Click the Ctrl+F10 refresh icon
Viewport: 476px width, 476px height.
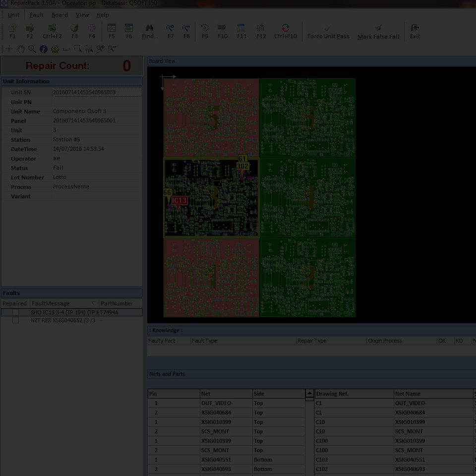click(x=285, y=29)
